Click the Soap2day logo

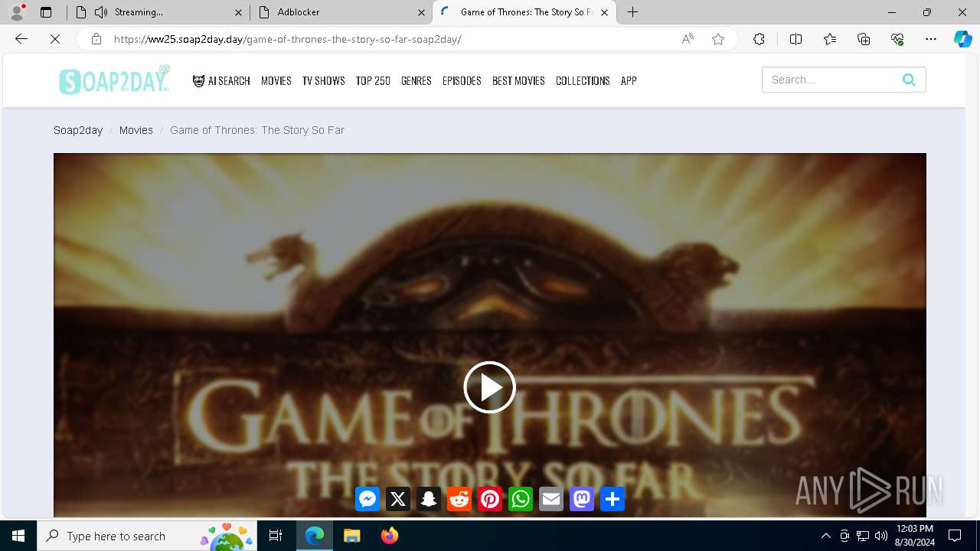[114, 80]
